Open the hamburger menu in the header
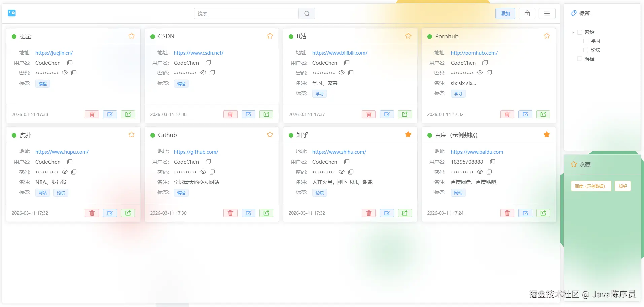Screen dimensions: 644x307 coord(547,13)
